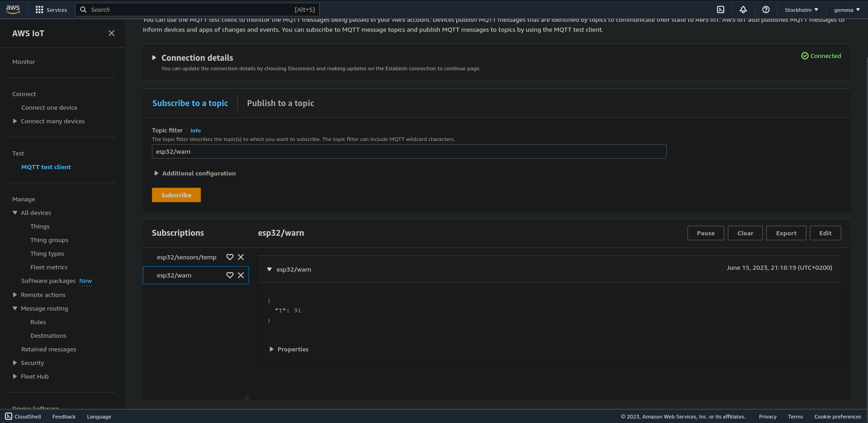The height and width of the screenshot is (423, 868).
Task: Open notifications bell icon
Action: [743, 10]
